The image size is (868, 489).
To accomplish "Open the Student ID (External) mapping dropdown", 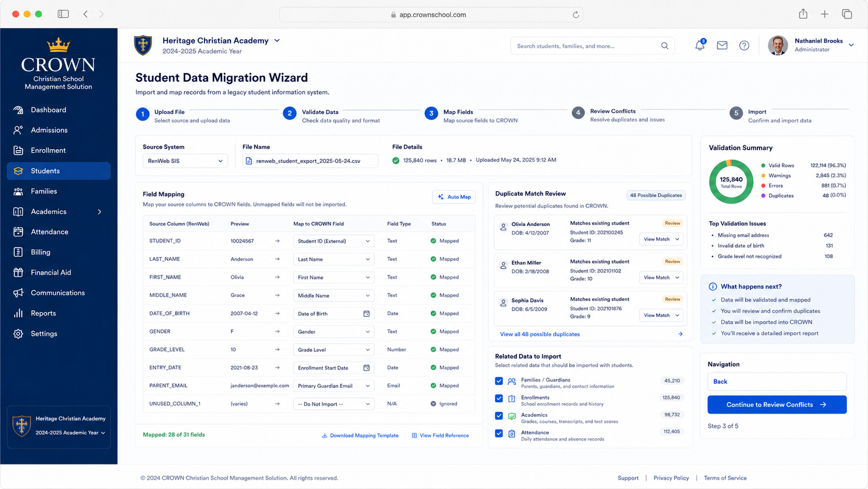I will tap(333, 241).
